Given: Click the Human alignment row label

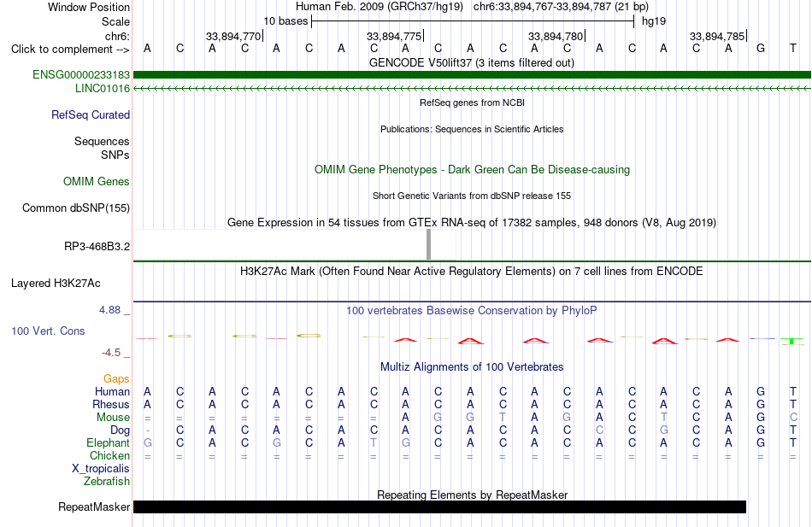Looking at the screenshot, I should click(112, 392).
